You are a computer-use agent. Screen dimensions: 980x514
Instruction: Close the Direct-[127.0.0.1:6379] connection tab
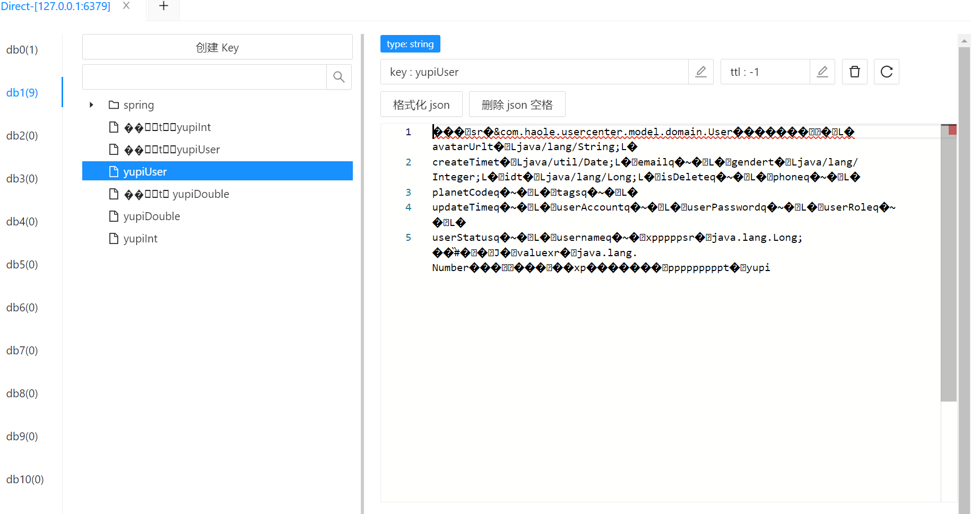point(126,6)
